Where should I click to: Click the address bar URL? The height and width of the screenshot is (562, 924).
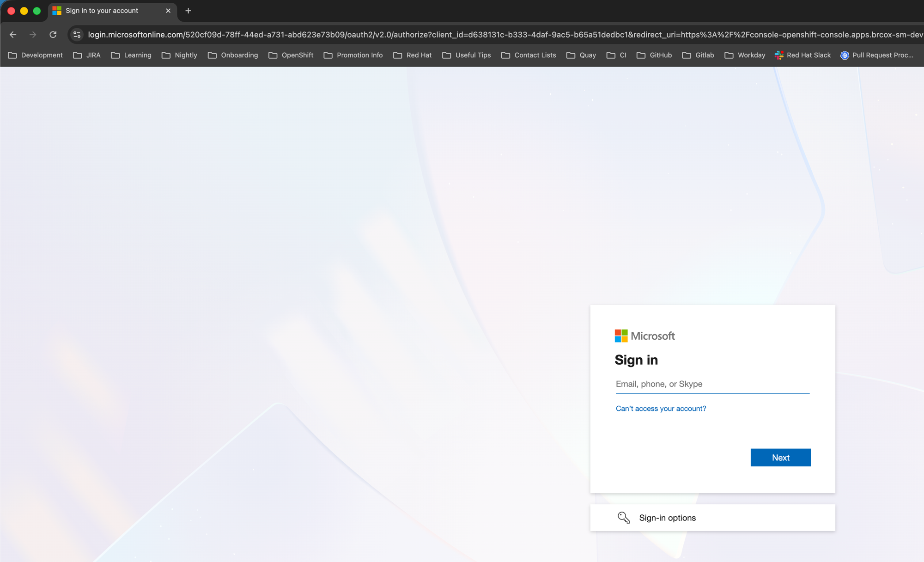(505, 35)
